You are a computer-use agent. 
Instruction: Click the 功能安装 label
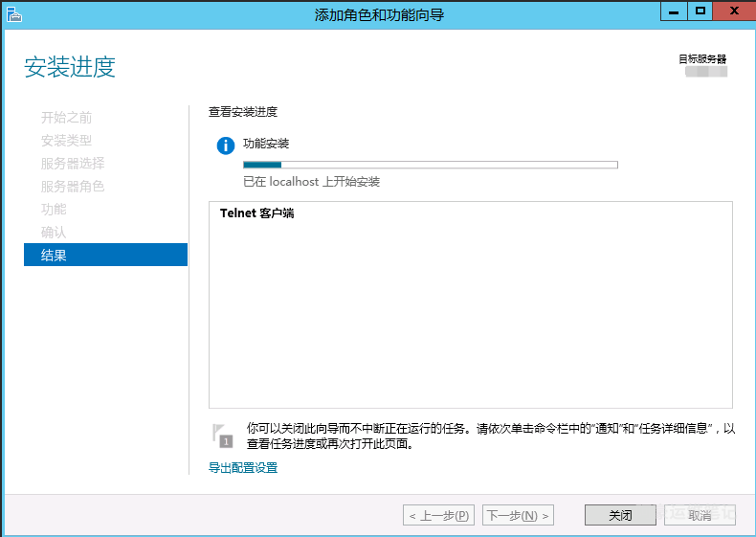click(266, 144)
